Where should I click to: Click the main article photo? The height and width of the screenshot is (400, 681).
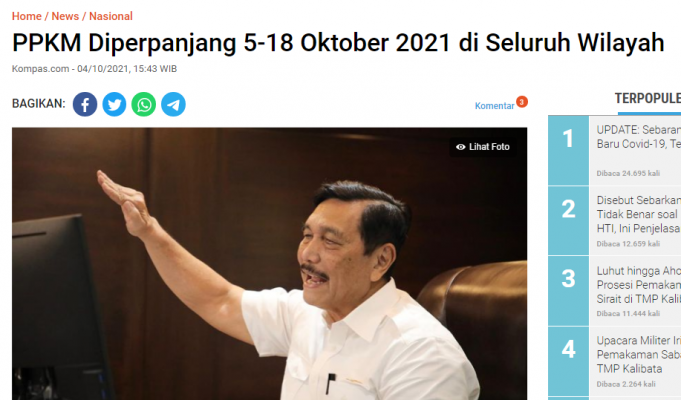[269, 264]
